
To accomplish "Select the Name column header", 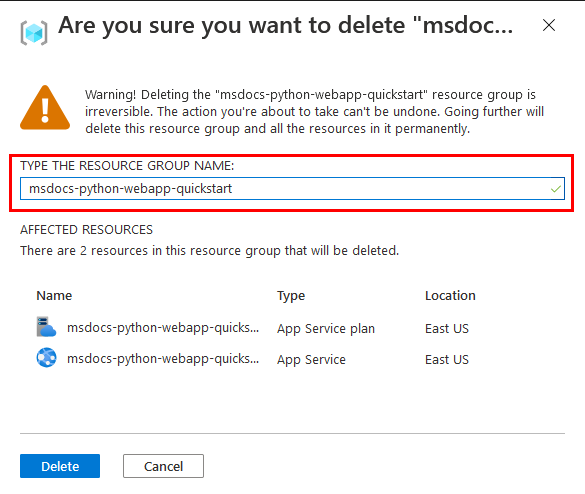I will coord(54,296).
